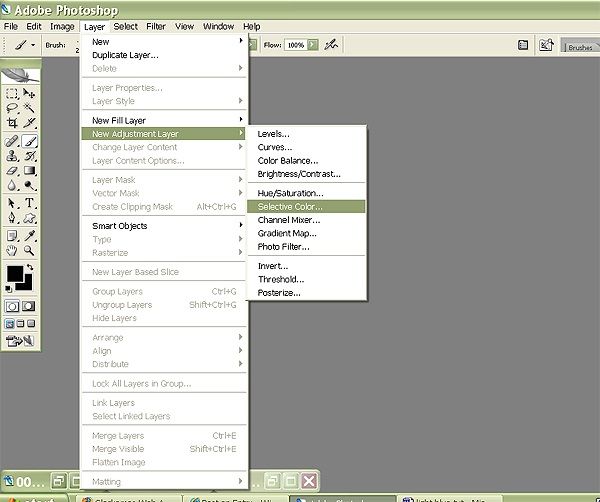Switch to Full Screen with Menu Bar
The image size is (600, 502).
(20, 324)
